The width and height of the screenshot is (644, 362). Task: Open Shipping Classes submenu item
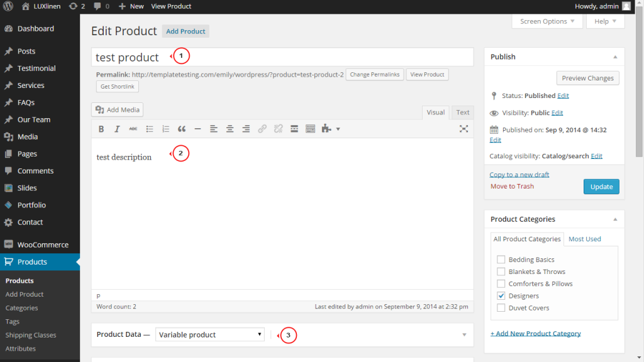coord(31,335)
